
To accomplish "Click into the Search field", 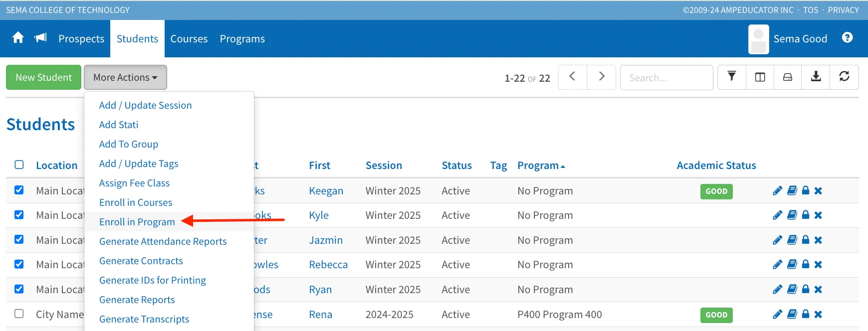I will point(666,77).
